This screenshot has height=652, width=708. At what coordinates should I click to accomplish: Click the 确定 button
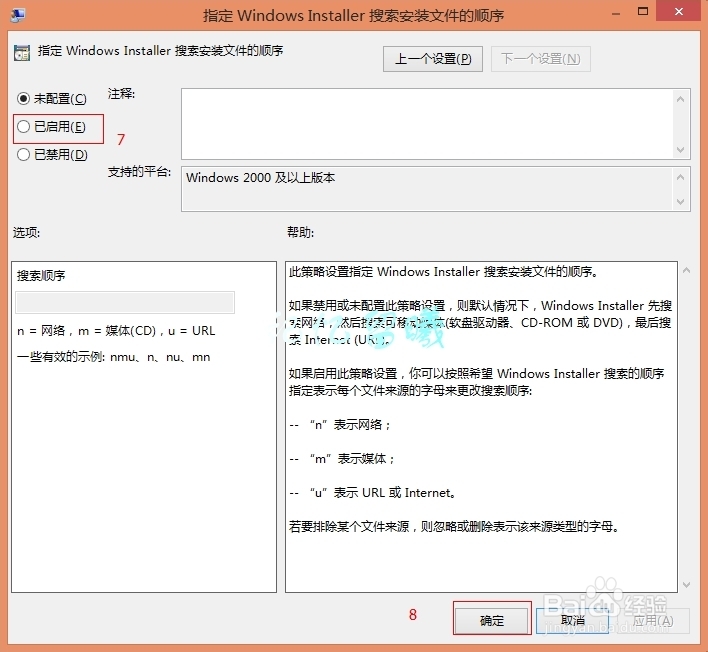pyautogui.click(x=492, y=620)
